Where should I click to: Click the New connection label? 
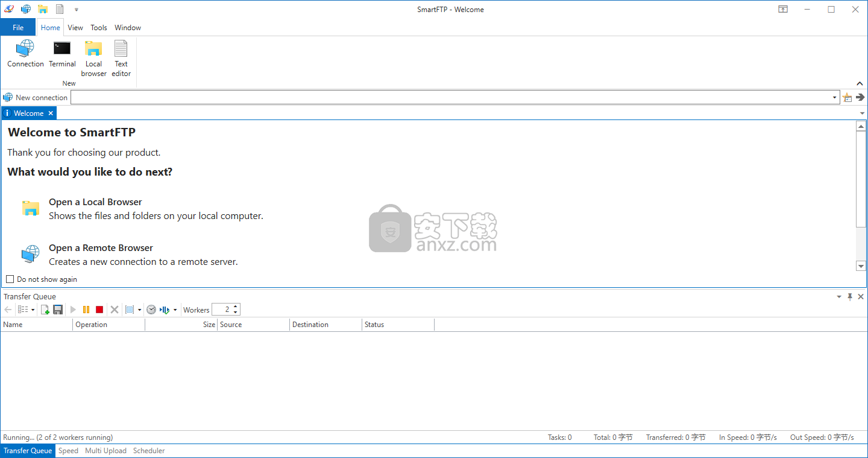point(42,97)
